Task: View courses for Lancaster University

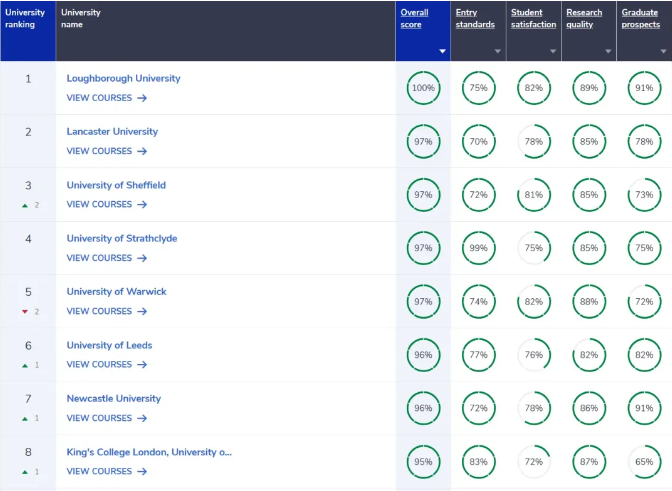Action: pyautogui.click(x=107, y=151)
